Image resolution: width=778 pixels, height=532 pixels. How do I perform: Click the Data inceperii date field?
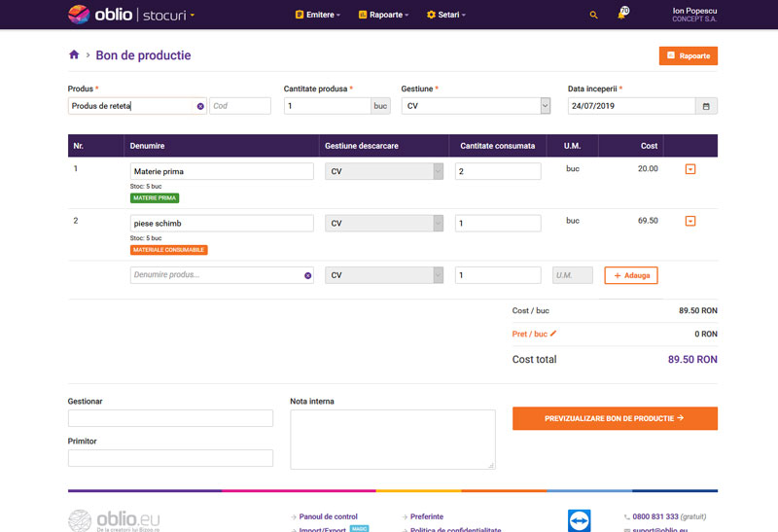(x=631, y=106)
